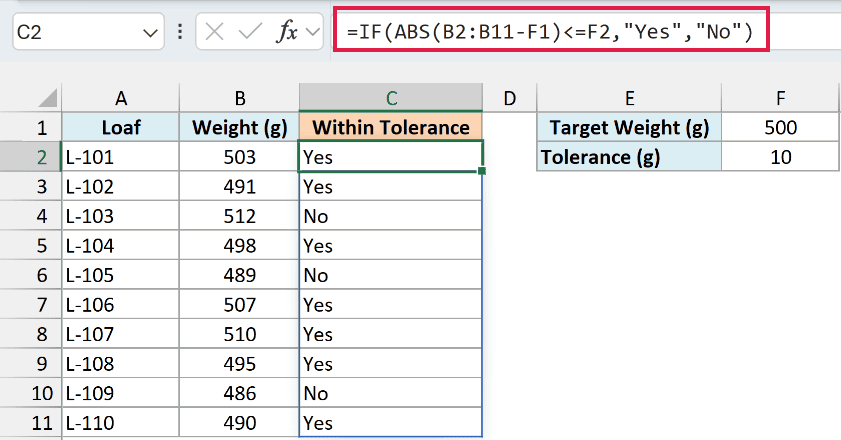The width and height of the screenshot is (841, 440).
Task: Select cell F1 containing 500
Action: 780,127
